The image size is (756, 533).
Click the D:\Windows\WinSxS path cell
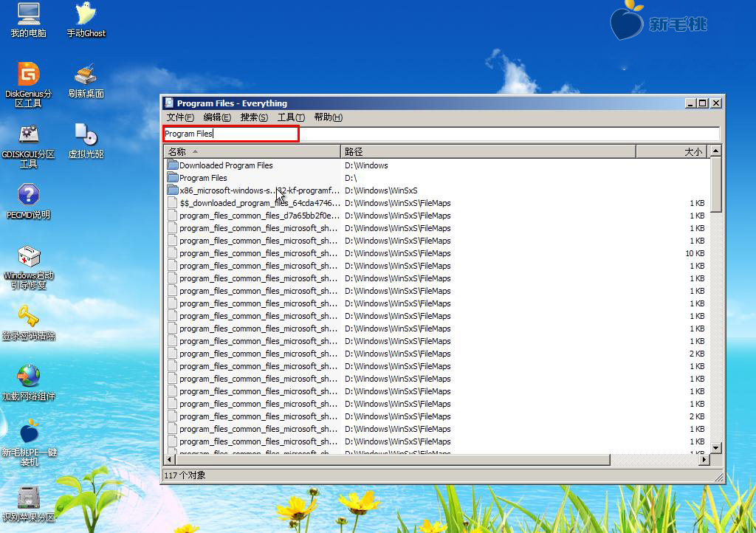click(x=381, y=190)
